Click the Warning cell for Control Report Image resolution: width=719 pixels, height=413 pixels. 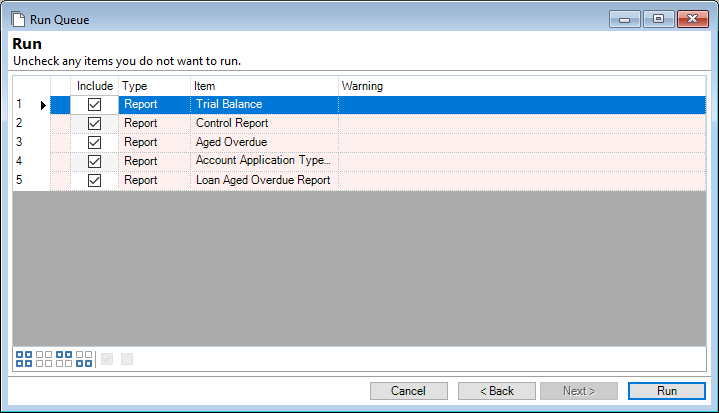point(522,124)
